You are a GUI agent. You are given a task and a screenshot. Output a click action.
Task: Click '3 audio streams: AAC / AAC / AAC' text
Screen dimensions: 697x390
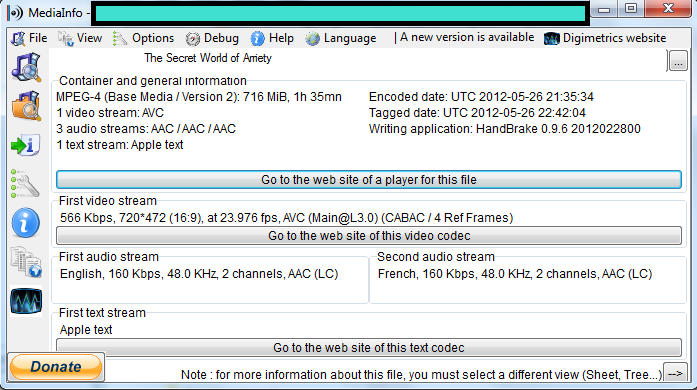click(146, 129)
